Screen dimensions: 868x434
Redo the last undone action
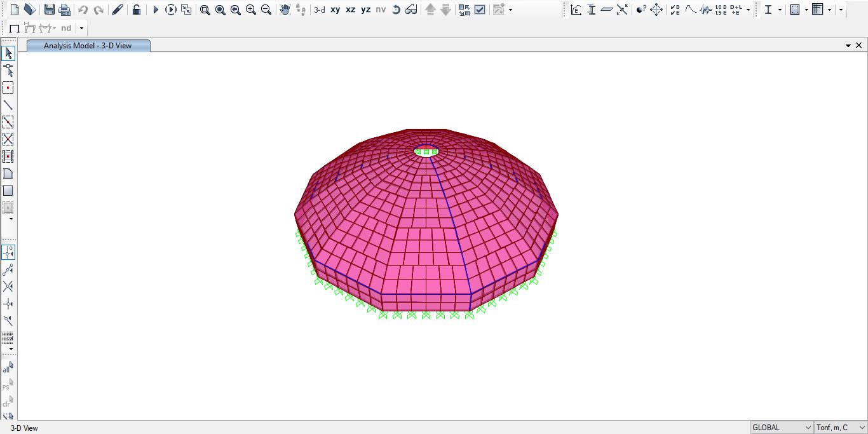(98, 10)
